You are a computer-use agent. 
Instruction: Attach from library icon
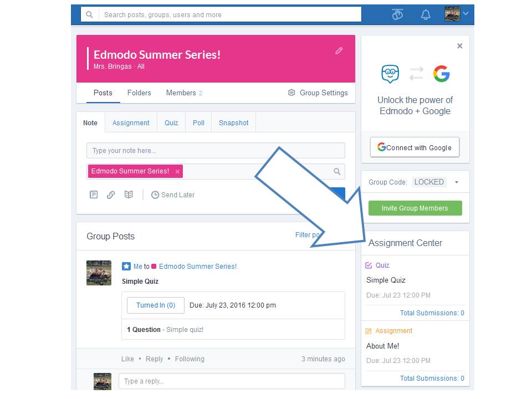129,195
